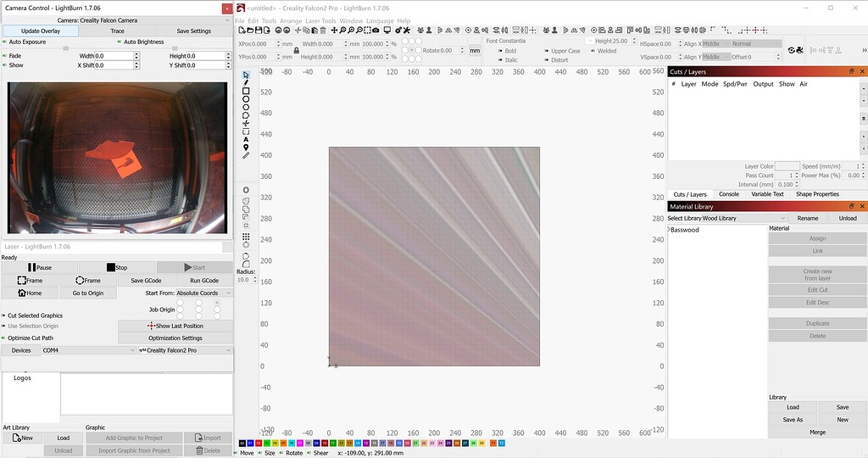Click the Home laser button

(30, 293)
